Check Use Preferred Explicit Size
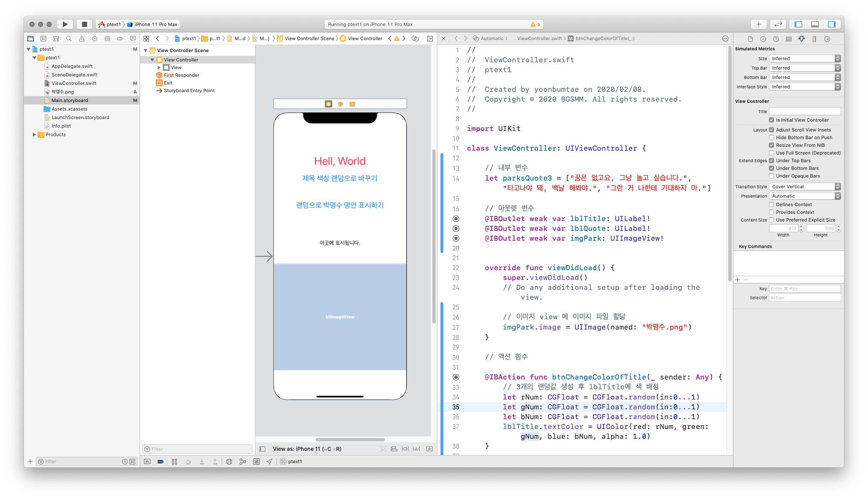Image resolution: width=868 pixels, height=499 pixels. click(x=771, y=220)
